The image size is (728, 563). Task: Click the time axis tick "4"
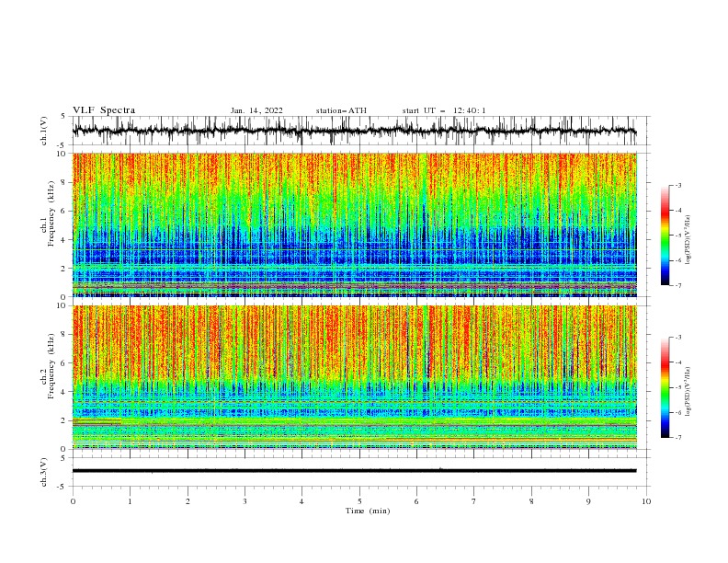[301, 501]
